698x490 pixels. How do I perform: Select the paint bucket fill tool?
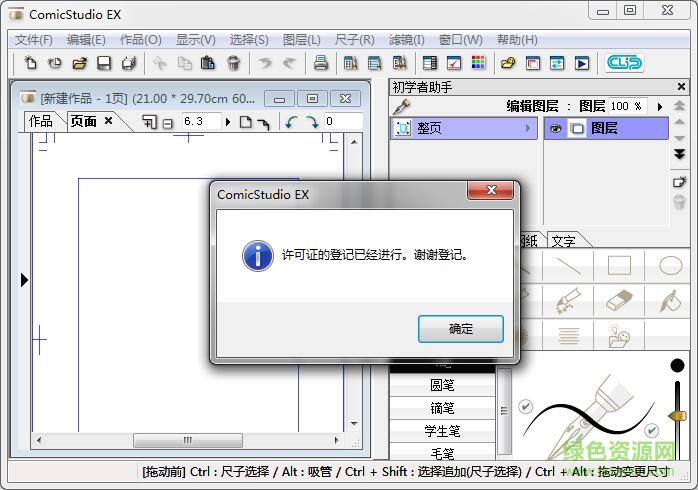tap(670, 300)
